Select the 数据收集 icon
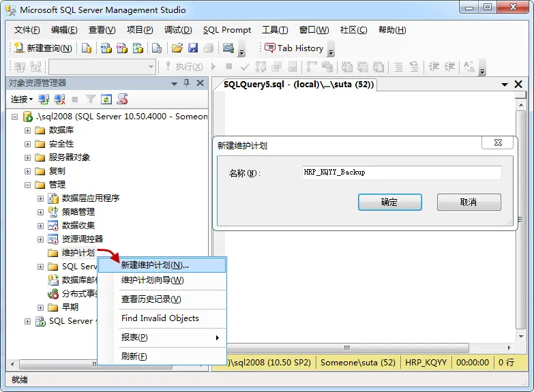The height and width of the screenshot is (392, 534). coord(53,226)
